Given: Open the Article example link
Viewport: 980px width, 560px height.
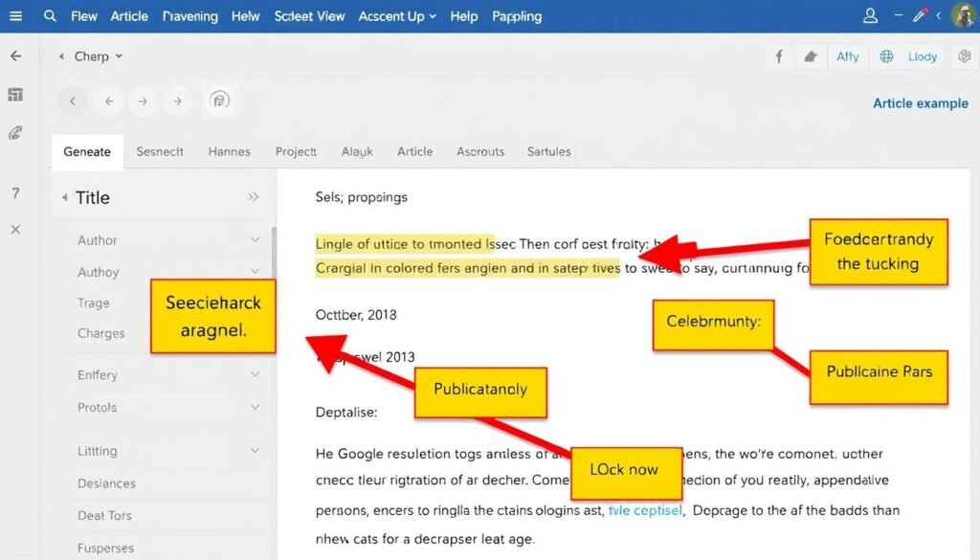Looking at the screenshot, I should coord(920,102).
